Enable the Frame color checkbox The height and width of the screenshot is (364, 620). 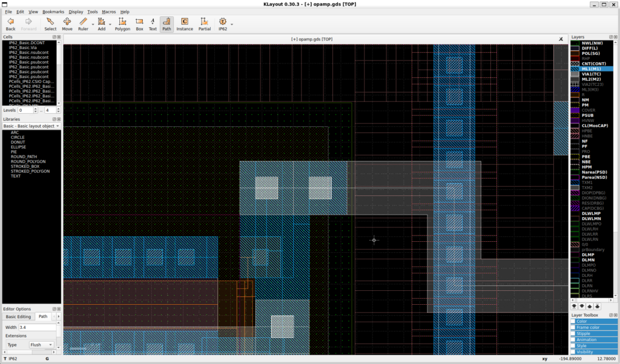pyautogui.click(x=573, y=327)
